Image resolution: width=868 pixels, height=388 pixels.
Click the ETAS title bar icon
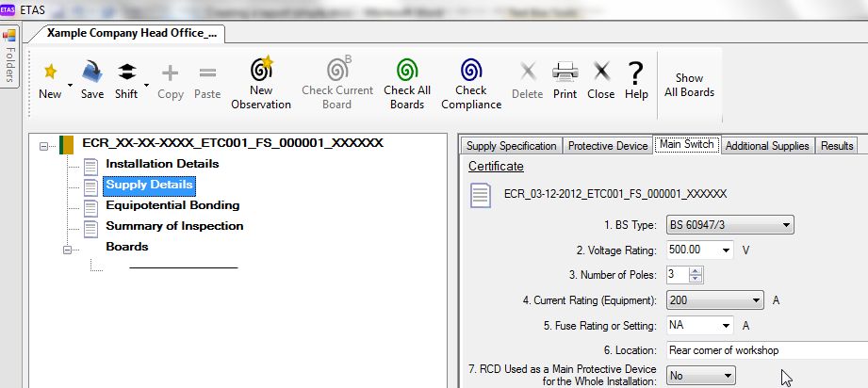(8, 10)
